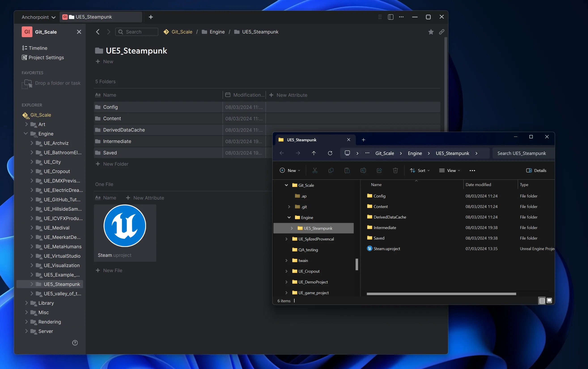The image size is (588, 369).
Task: Favorite this folder with the star icon
Action: point(431,32)
